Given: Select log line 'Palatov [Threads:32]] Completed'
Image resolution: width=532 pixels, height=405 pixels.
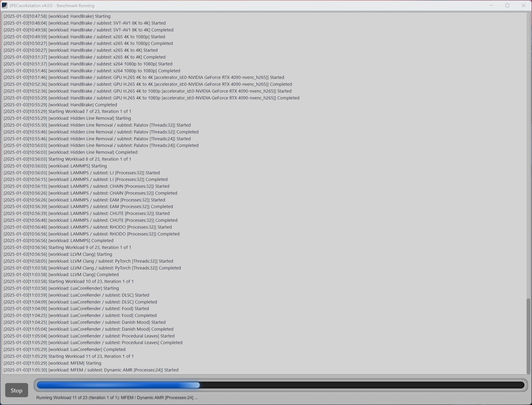Looking at the screenshot, I should pyautogui.click(x=101, y=132).
